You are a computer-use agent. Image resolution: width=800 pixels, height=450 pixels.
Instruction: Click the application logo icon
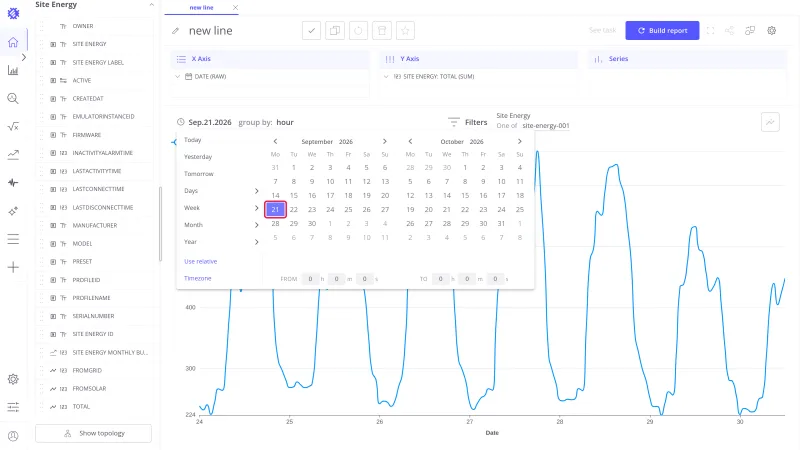tap(13, 14)
